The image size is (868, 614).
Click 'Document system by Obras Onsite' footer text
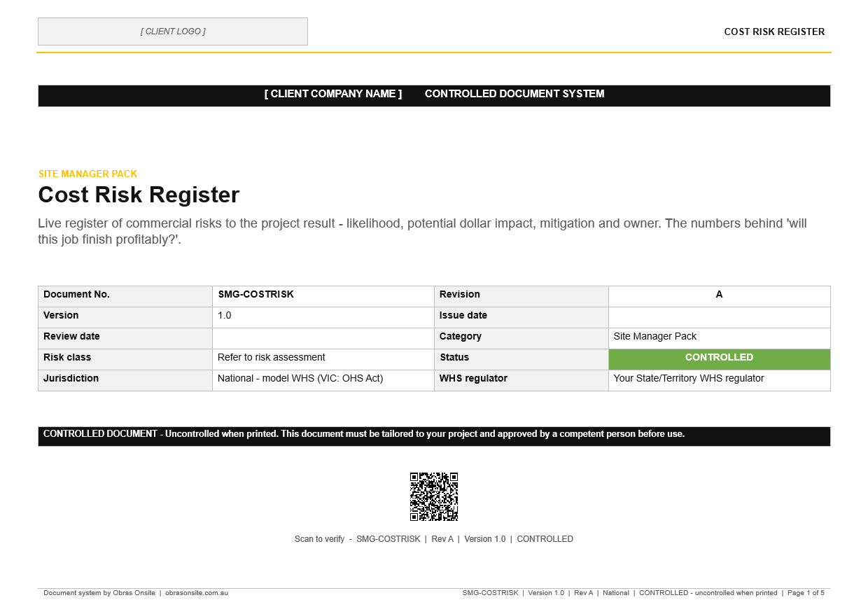tap(99, 593)
